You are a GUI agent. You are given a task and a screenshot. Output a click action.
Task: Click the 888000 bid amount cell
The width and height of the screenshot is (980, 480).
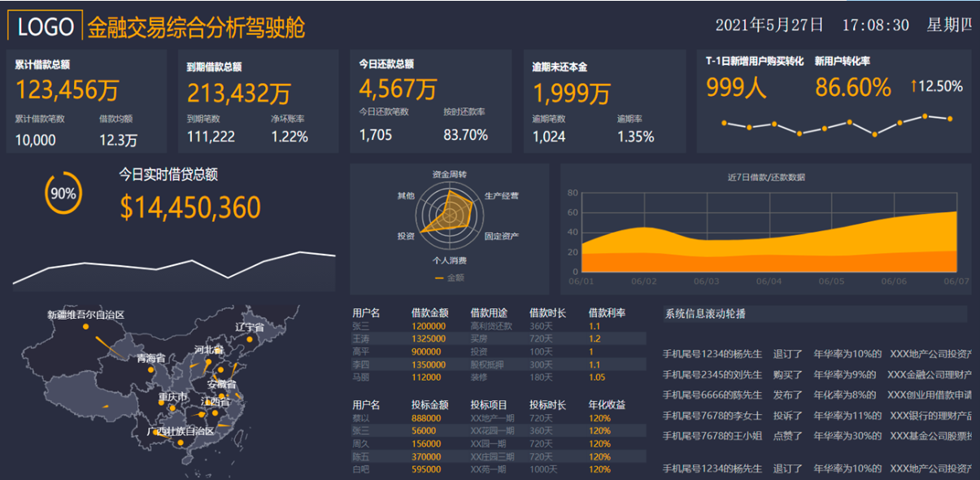426,417
